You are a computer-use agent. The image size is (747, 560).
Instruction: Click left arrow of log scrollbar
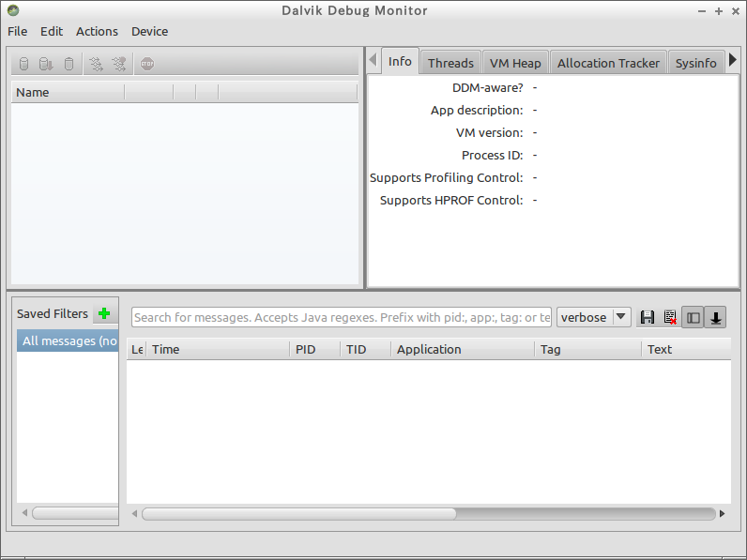pyautogui.click(x=134, y=514)
